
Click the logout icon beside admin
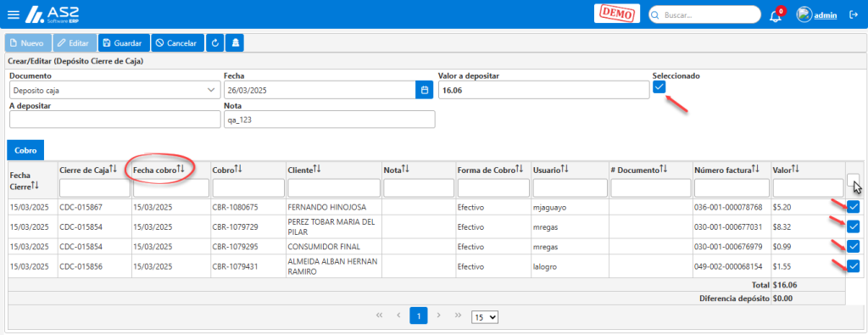pyautogui.click(x=853, y=15)
